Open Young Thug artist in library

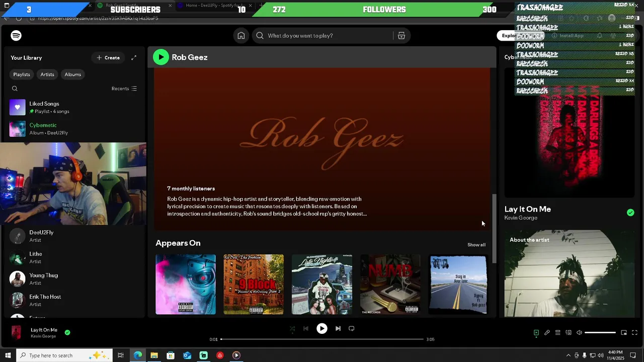[74, 279]
